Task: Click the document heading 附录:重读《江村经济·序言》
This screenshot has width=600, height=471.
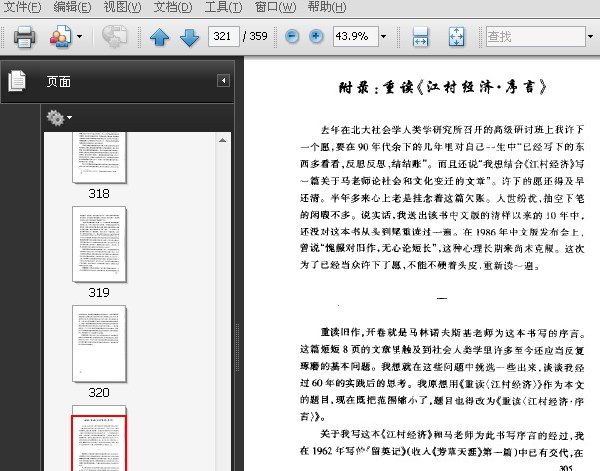Action: 443,87
